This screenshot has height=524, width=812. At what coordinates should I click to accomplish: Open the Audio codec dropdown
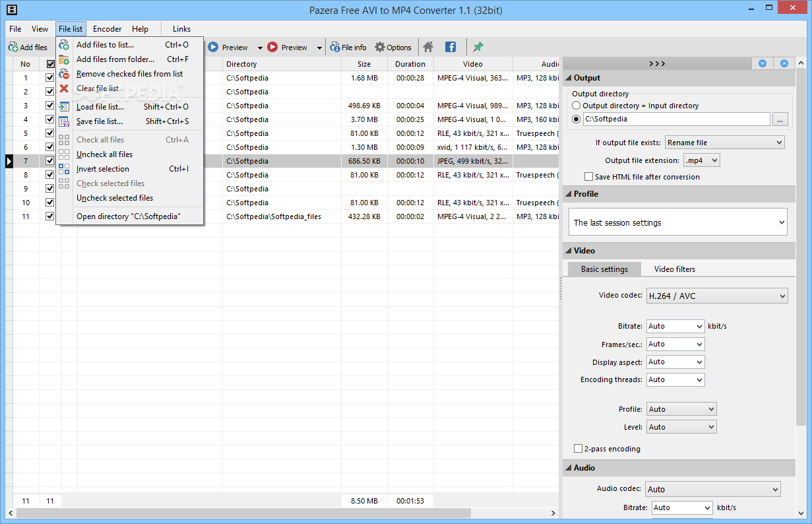point(713,489)
